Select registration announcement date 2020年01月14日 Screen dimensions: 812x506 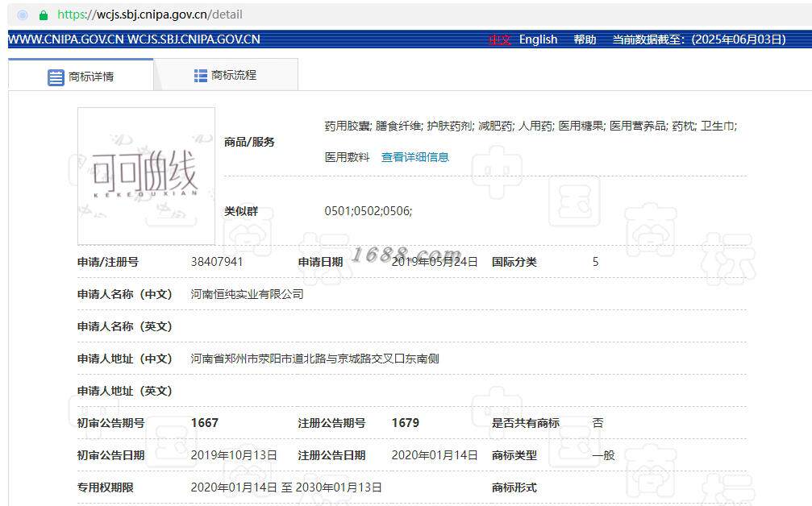435,455
